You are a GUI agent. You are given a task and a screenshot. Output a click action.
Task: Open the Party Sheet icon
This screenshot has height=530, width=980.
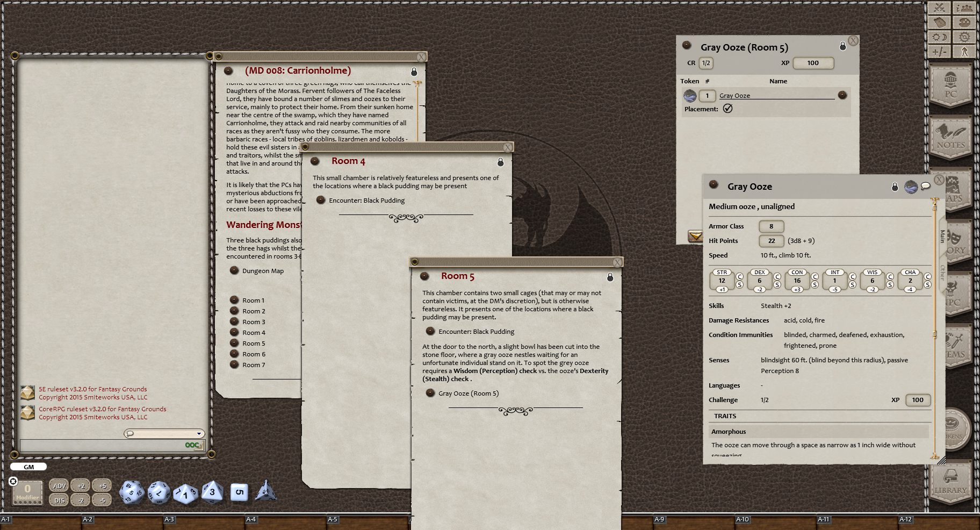964,8
